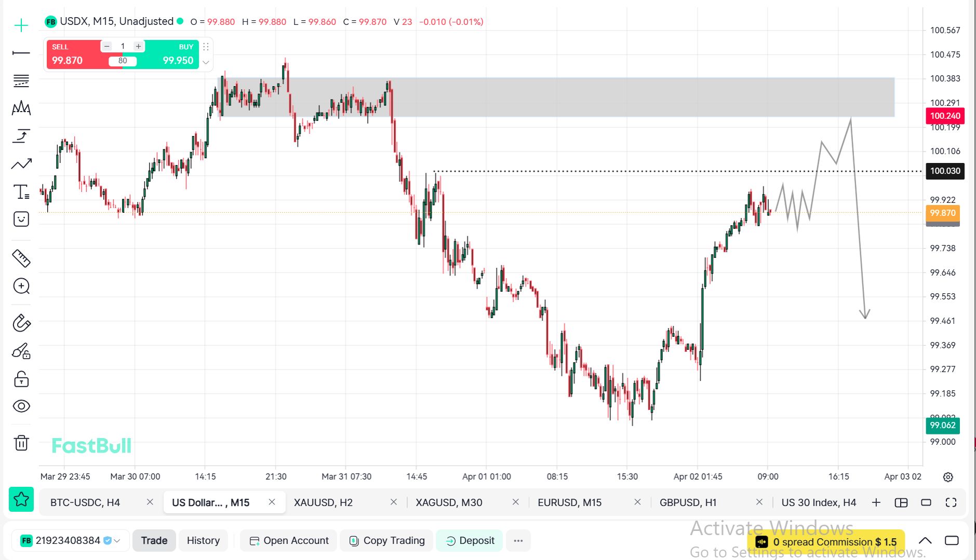Switch to XAUUSD, H2 tab
The image size is (976, 560).
click(x=323, y=502)
